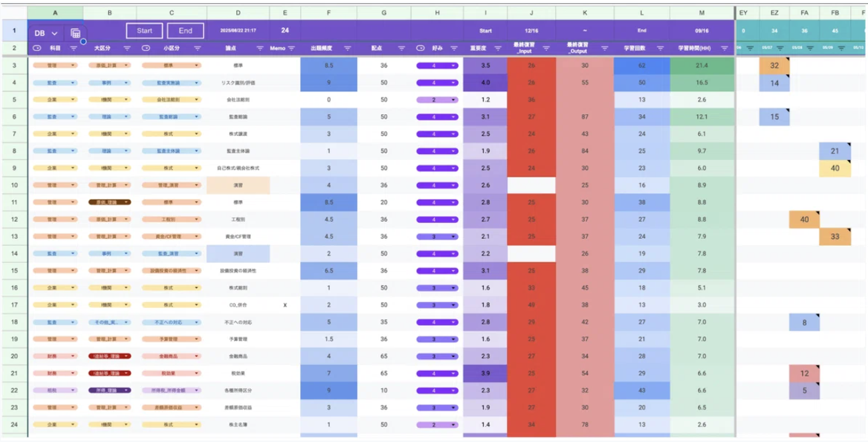This screenshot has width=868, height=446.
Task: Open filter icon for 科目 column
Action: point(74,48)
